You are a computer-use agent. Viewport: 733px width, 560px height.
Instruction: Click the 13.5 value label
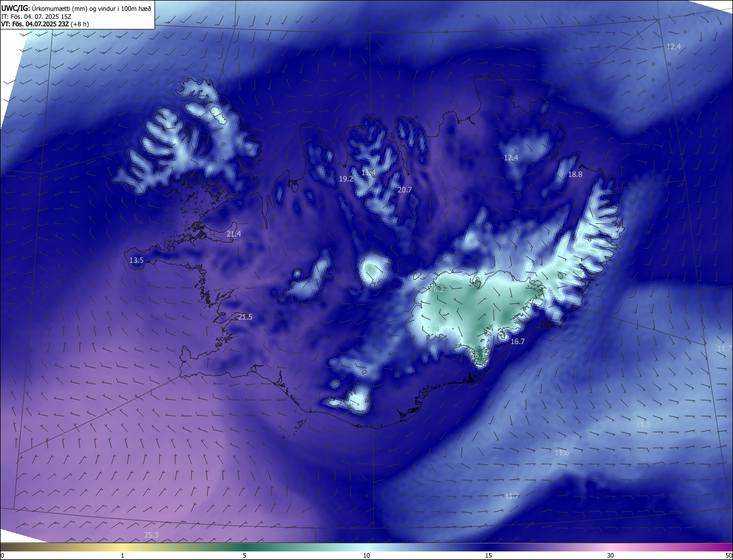click(x=136, y=261)
